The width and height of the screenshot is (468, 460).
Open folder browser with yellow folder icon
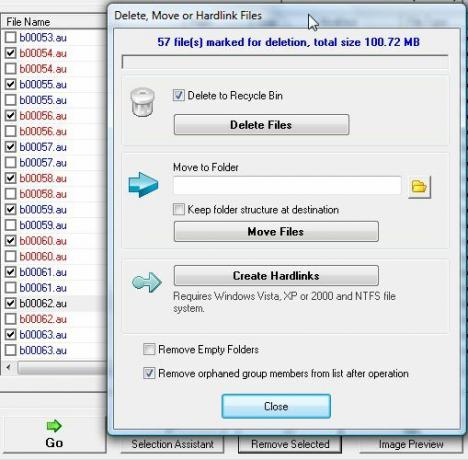coord(419,187)
